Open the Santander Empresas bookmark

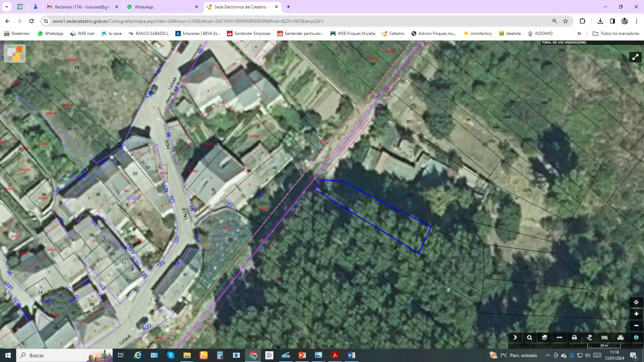249,34
